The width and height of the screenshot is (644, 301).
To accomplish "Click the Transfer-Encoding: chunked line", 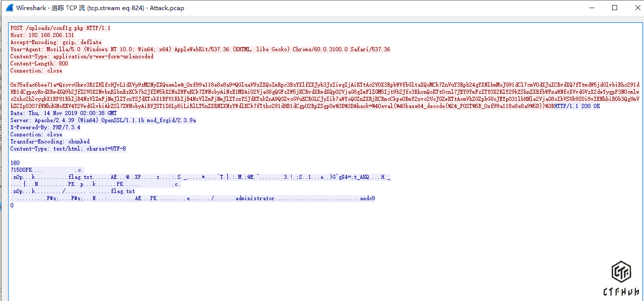I will click(x=50, y=142).
